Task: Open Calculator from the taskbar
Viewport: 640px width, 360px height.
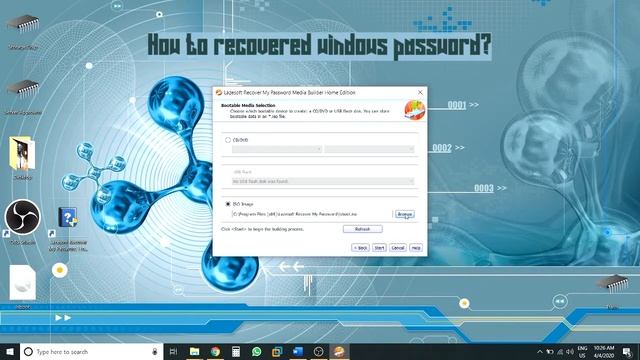Action: (x=236, y=351)
